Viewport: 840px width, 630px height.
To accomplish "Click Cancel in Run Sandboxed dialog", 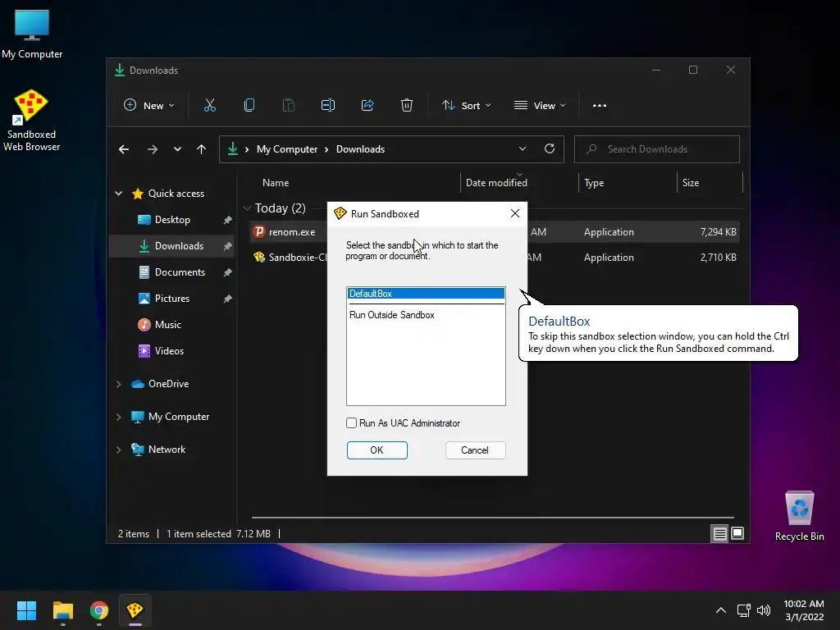I will [475, 450].
